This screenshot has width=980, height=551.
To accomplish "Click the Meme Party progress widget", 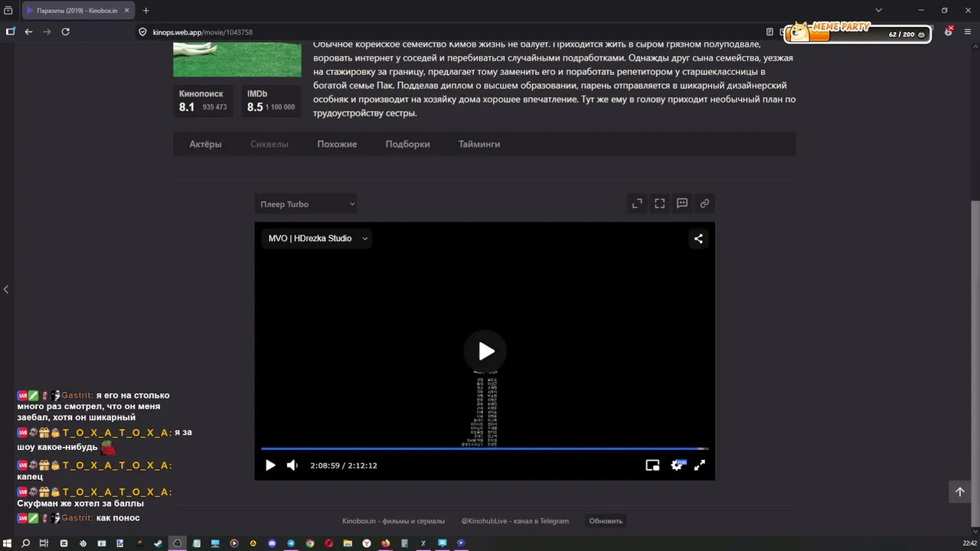I will (x=859, y=32).
